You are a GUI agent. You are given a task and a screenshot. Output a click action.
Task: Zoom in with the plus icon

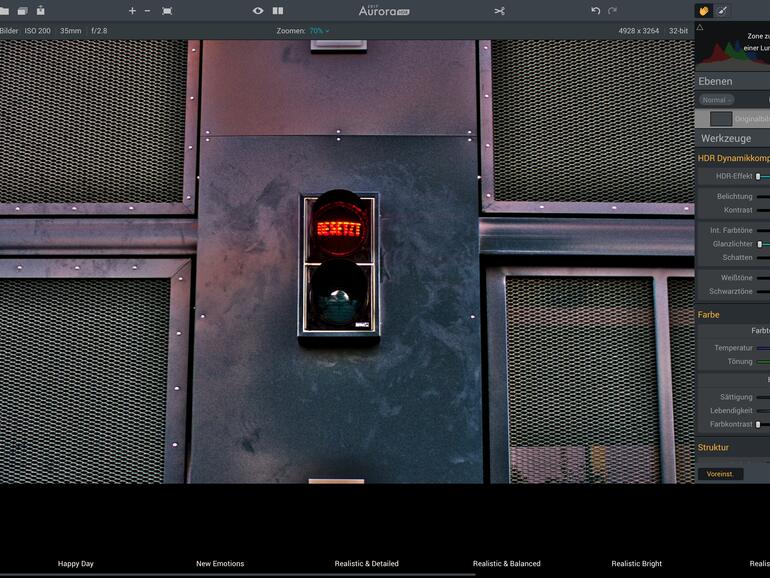132,11
